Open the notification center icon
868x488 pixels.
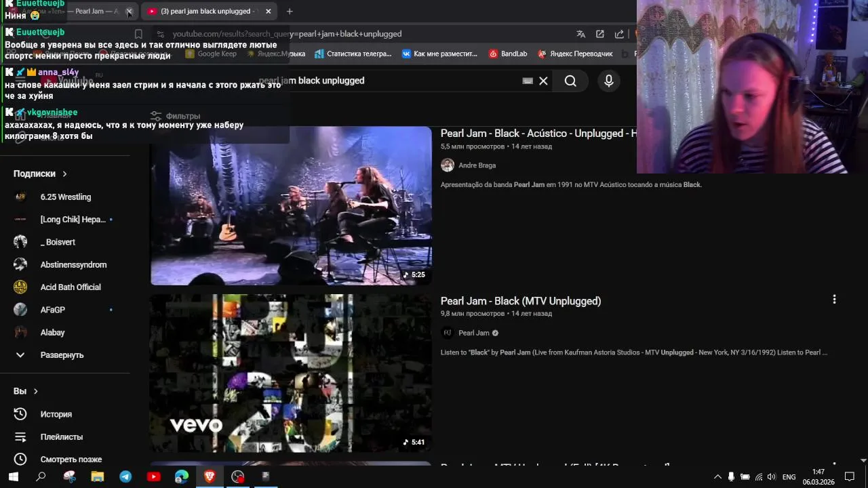[850, 477]
